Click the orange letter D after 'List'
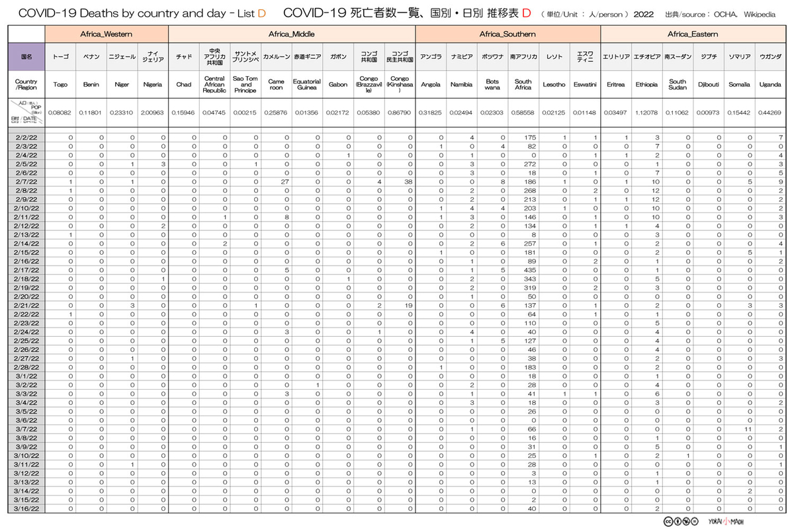 261,13
